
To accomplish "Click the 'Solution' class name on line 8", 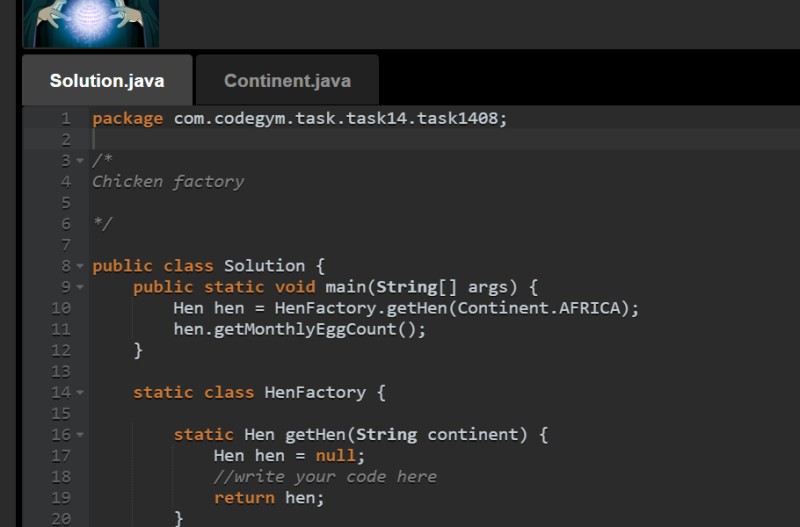I will (x=264, y=266).
